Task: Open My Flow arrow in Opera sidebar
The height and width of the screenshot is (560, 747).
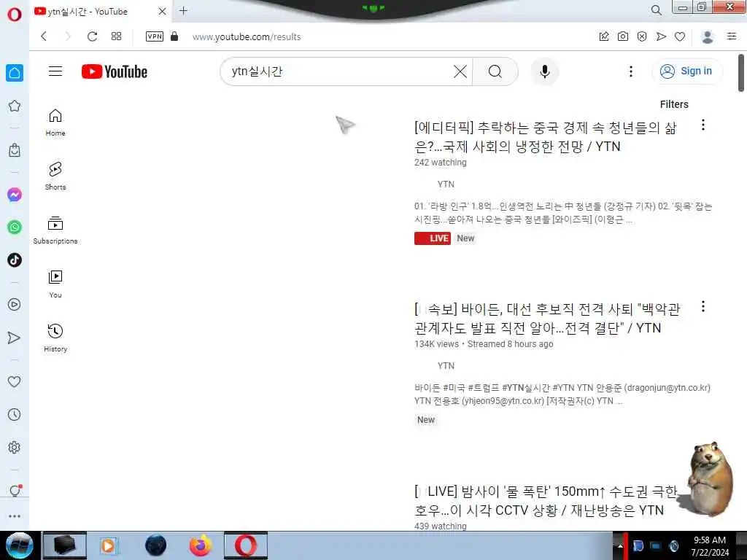Action: coord(15,338)
